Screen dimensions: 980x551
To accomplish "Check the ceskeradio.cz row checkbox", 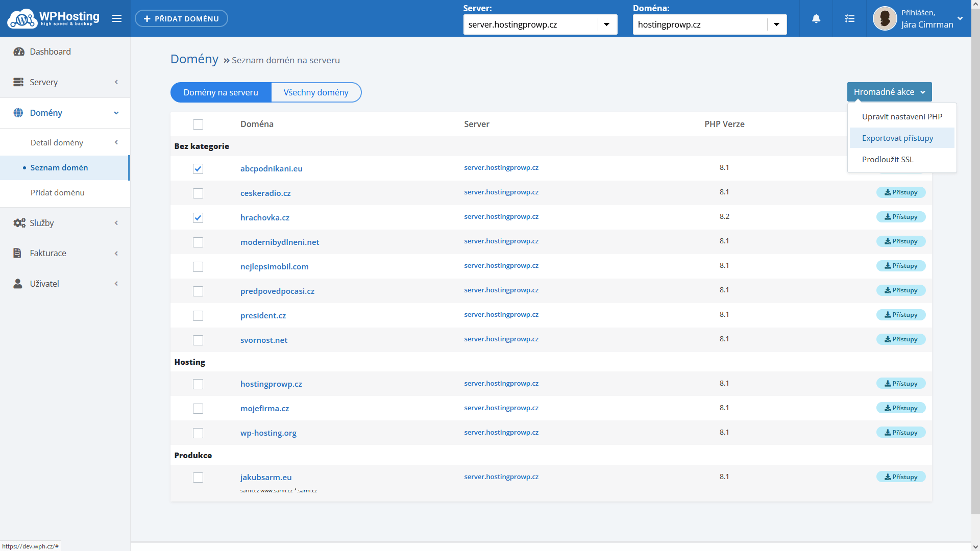I will (198, 193).
